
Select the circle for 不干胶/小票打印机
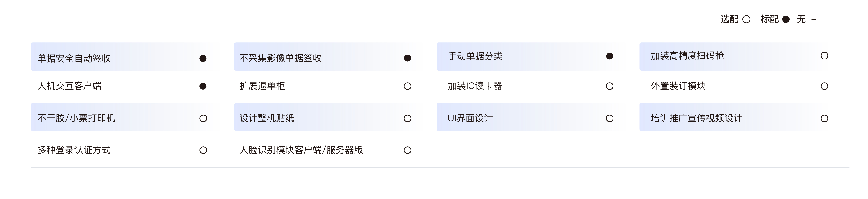coord(203,118)
